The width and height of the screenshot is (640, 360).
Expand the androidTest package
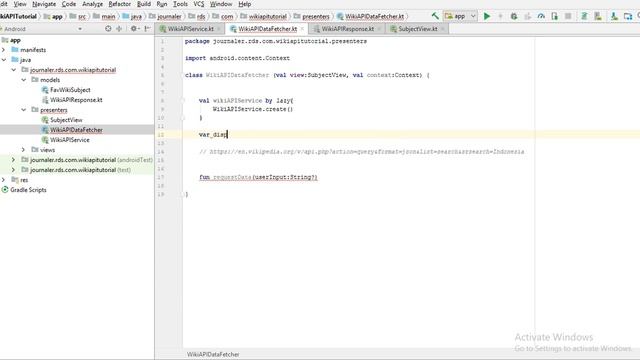click(13, 160)
